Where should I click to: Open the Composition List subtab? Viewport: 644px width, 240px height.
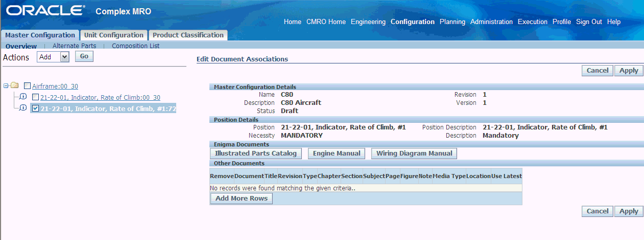pyautogui.click(x=136, y=46)
